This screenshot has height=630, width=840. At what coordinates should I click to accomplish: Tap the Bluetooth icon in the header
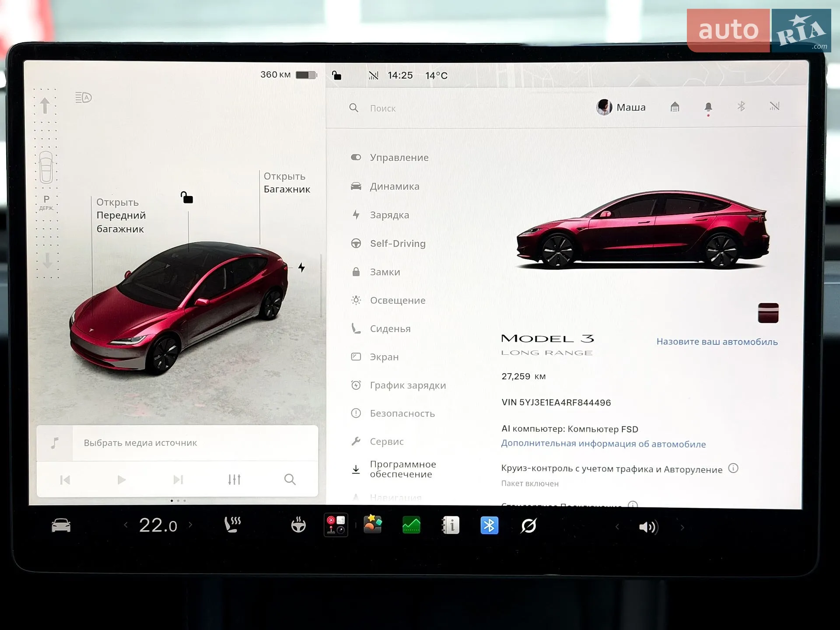coord(741,106)
